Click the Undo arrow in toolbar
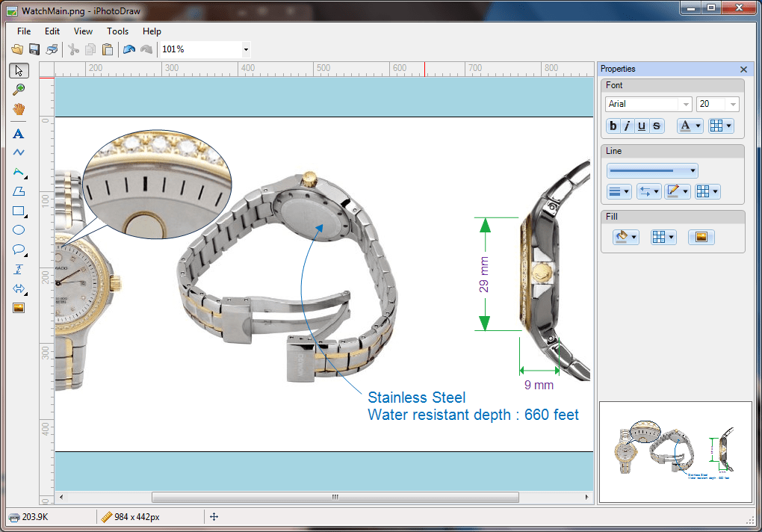762x532 pixels. (129, 49)
